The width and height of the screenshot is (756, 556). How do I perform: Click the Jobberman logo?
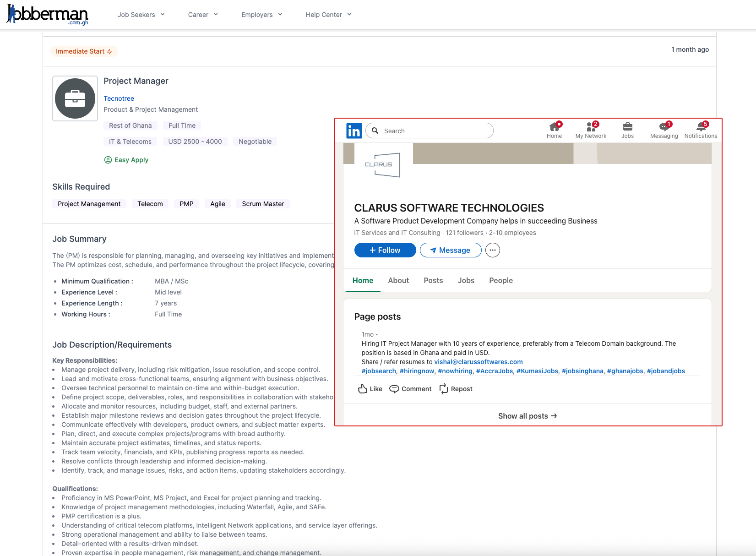pos(47,15)
